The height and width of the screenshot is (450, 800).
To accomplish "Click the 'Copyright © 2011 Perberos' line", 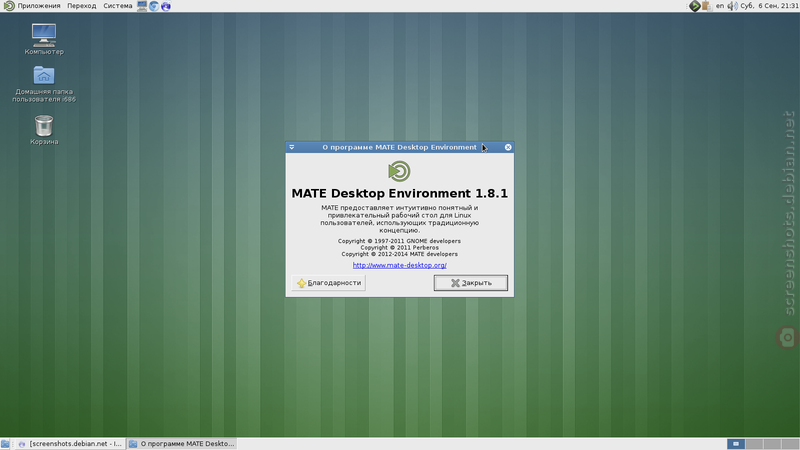I will coord(399,247).
